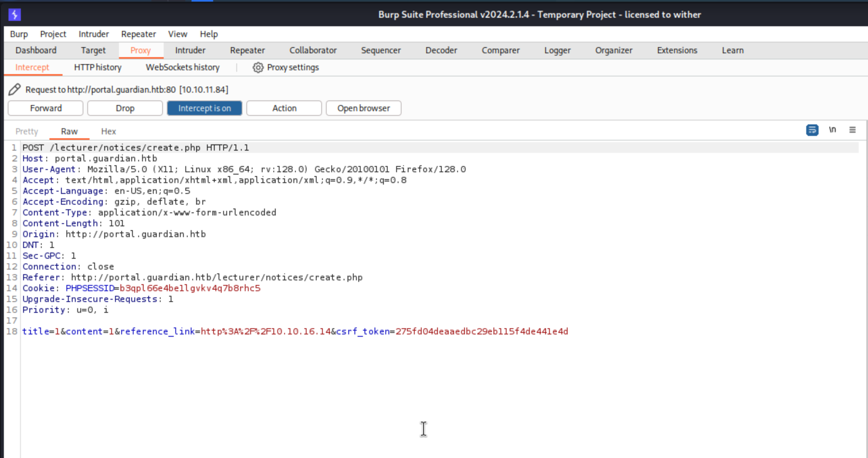The image size is (868, 458).
Task: Open the Extensions tab
Action: (677, 50)
